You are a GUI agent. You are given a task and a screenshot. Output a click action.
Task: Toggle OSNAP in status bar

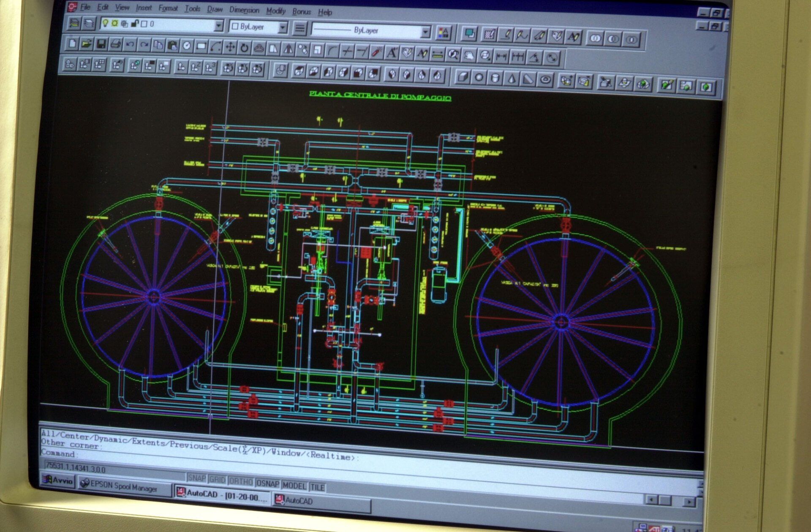coord(268,484)
